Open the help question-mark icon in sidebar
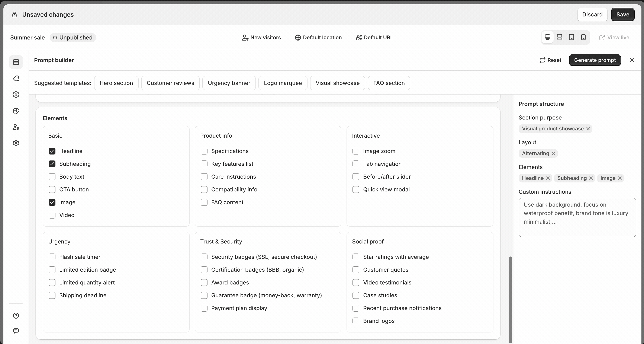This screenshot has width=644, height=344. tap(16, 315)
